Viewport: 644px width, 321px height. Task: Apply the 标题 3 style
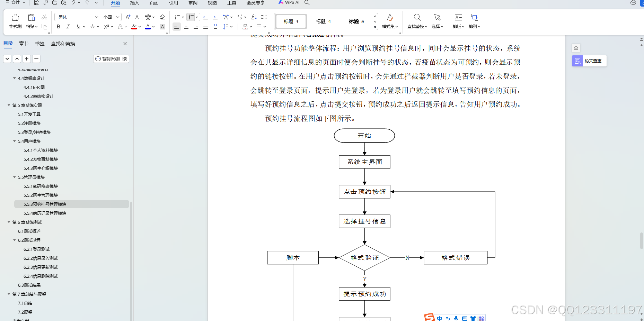(291, 21)
